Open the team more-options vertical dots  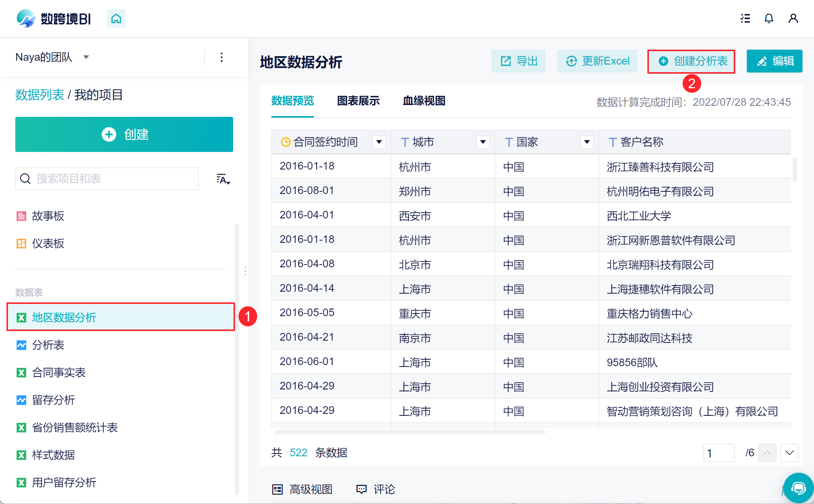(x=222, y=57)
